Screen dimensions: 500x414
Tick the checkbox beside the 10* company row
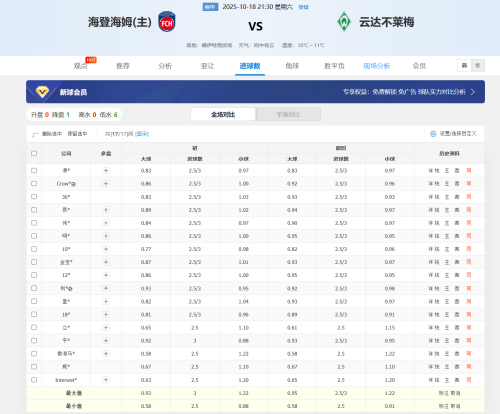(34, 249)
